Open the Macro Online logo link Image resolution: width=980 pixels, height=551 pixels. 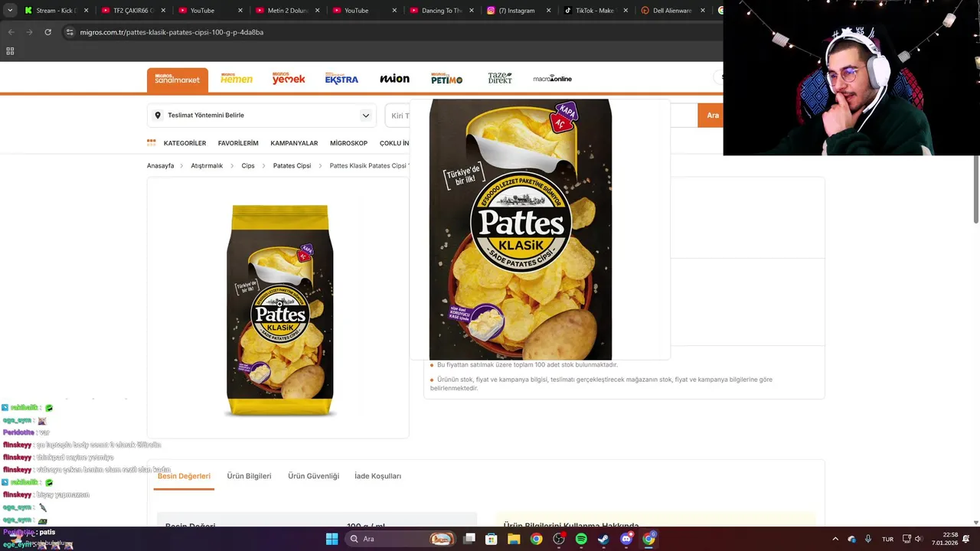pos(553,79)
